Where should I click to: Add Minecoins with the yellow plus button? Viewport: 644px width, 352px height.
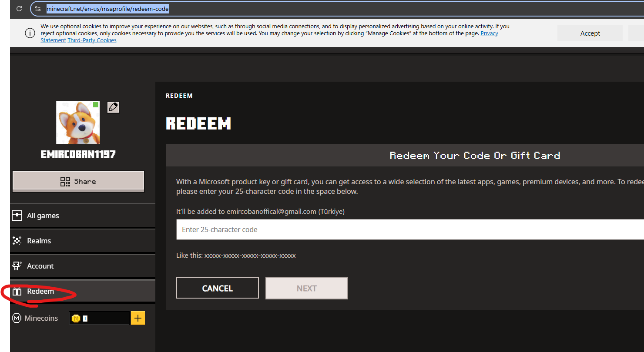[x=138, y=318]
